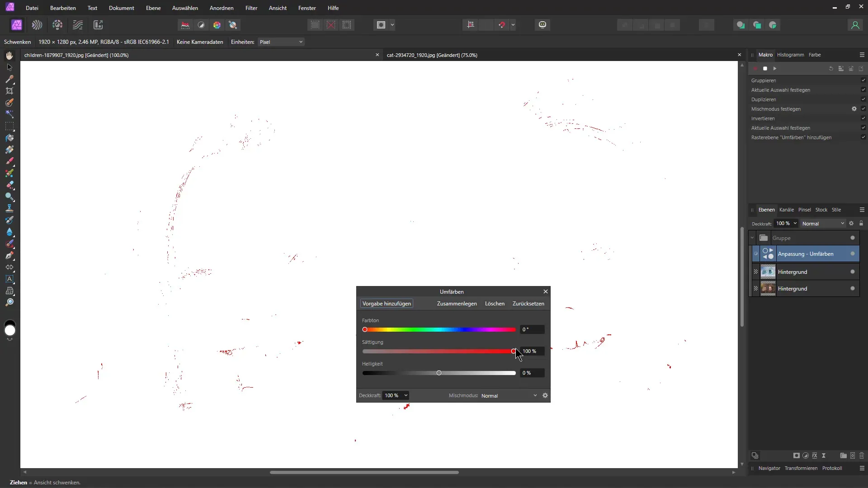
Task: Open the Makro panel preferences menu
Action: point(862,55)
